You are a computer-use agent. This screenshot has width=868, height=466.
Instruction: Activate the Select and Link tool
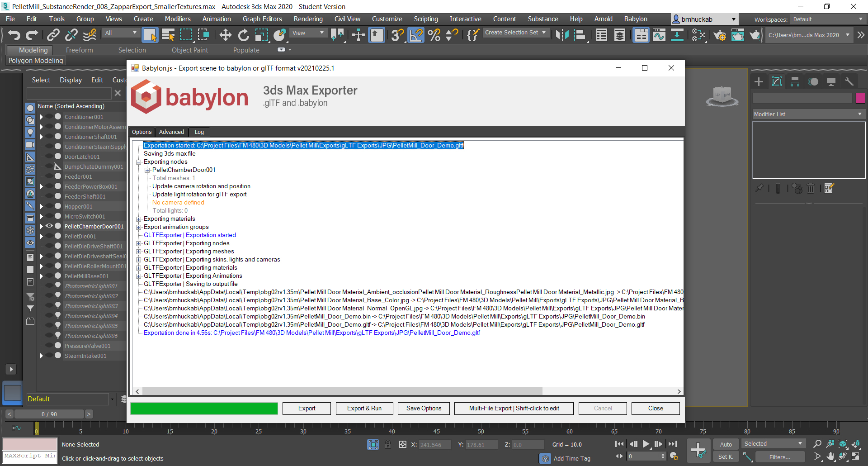[53, 35]
